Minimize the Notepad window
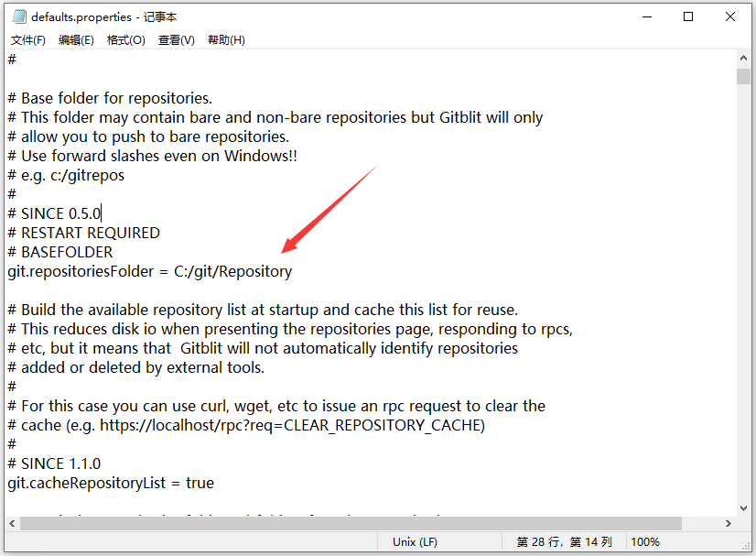Image resolution: width=756 pixels, height=556 pixels. 647,16
